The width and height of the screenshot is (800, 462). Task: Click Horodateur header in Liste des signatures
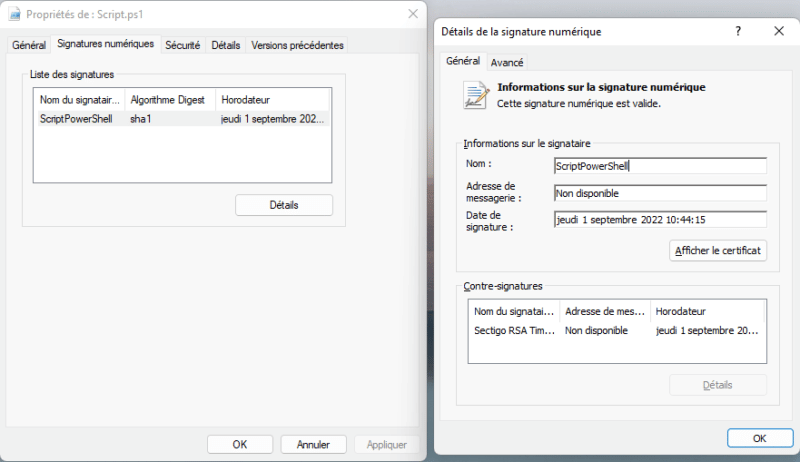(273, 100)
